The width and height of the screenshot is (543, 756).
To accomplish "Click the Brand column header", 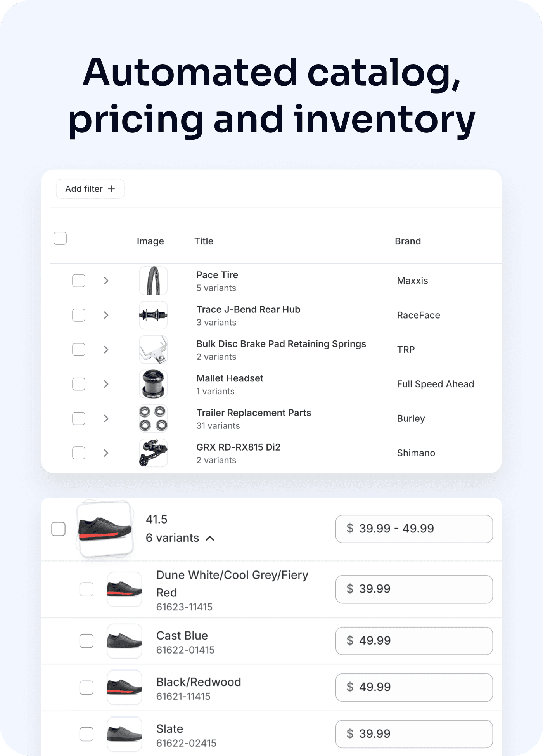I will coord(408,241).
